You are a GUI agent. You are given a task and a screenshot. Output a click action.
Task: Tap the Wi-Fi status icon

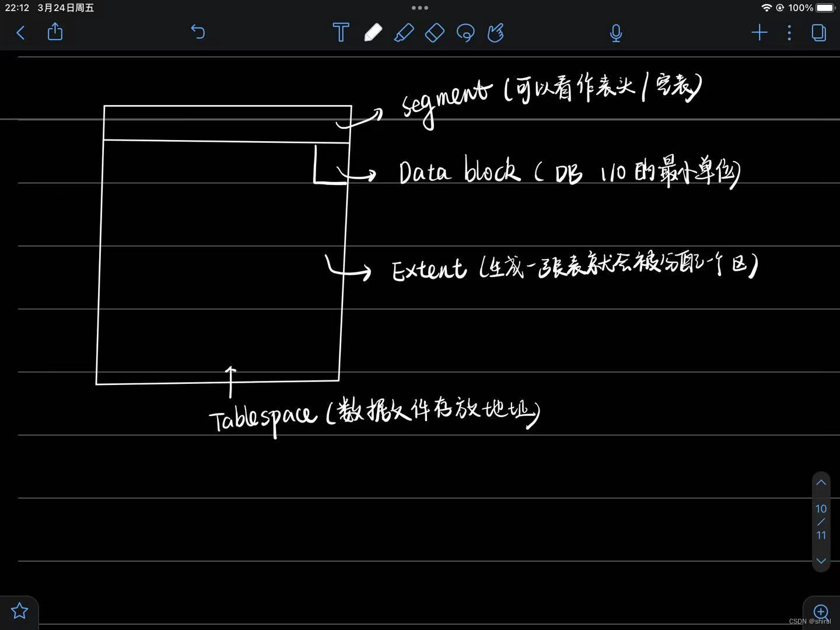tap(766, 8)
